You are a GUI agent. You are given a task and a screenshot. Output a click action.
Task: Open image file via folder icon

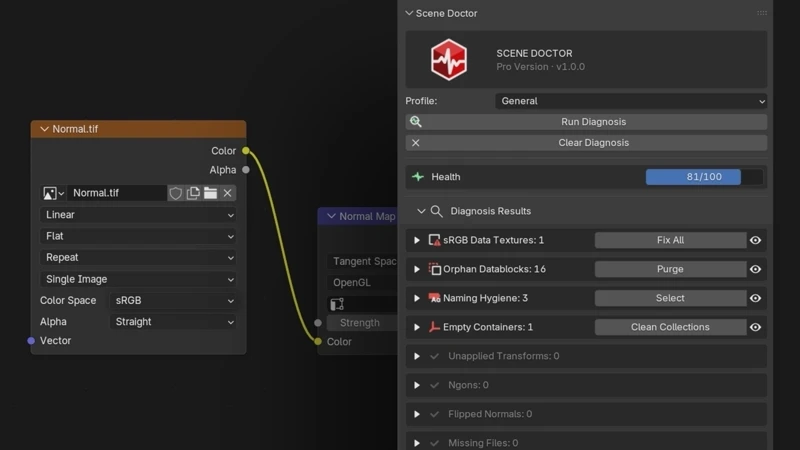(x=210, y=193)
